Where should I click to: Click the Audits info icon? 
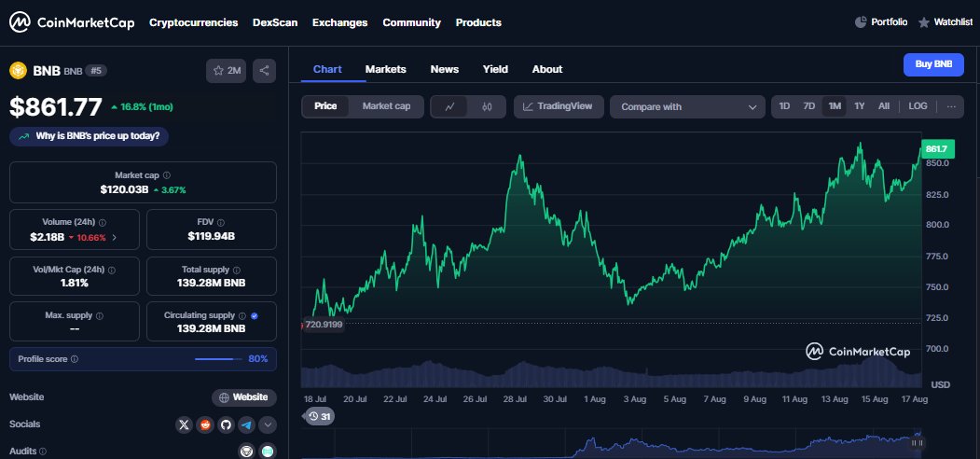tap(43, 452)
